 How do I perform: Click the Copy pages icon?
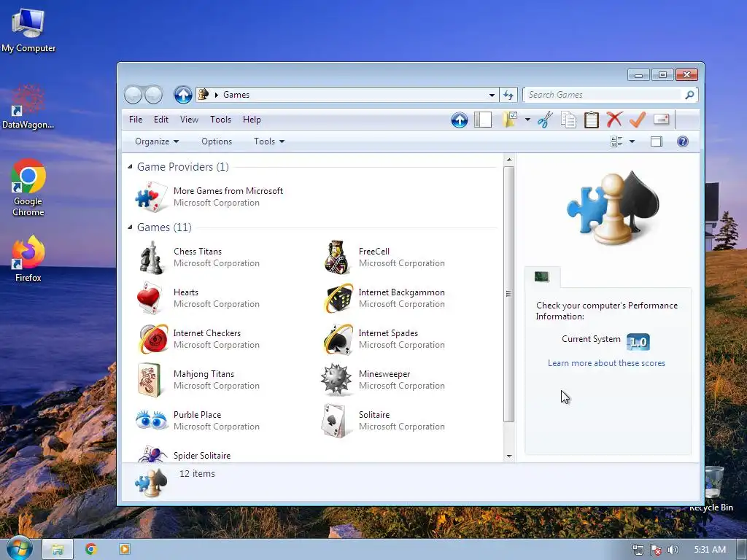[x=568, y=120]
